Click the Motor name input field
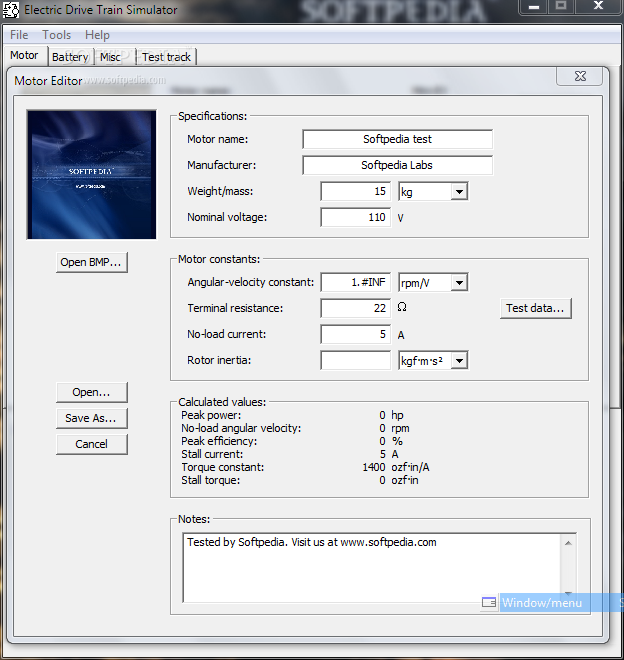Screen dimensions: 624x660 [x=397, y=139]
